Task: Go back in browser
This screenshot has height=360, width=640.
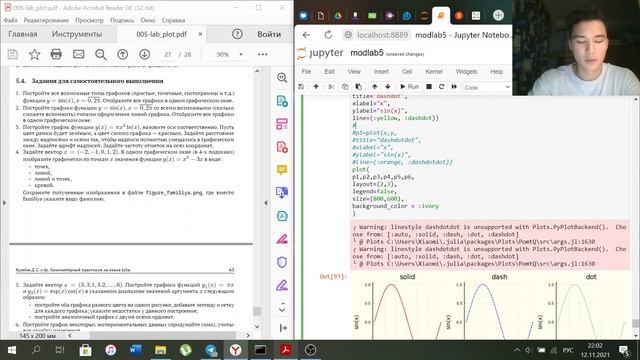Action: click(306, 35)
